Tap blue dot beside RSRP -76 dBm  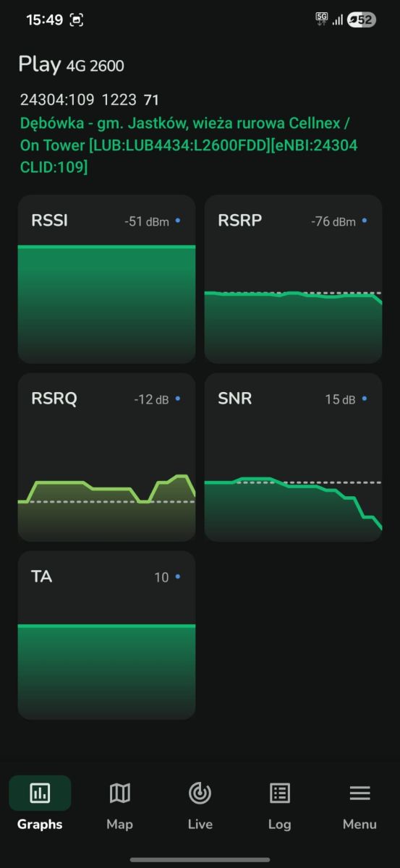point(365,221)
